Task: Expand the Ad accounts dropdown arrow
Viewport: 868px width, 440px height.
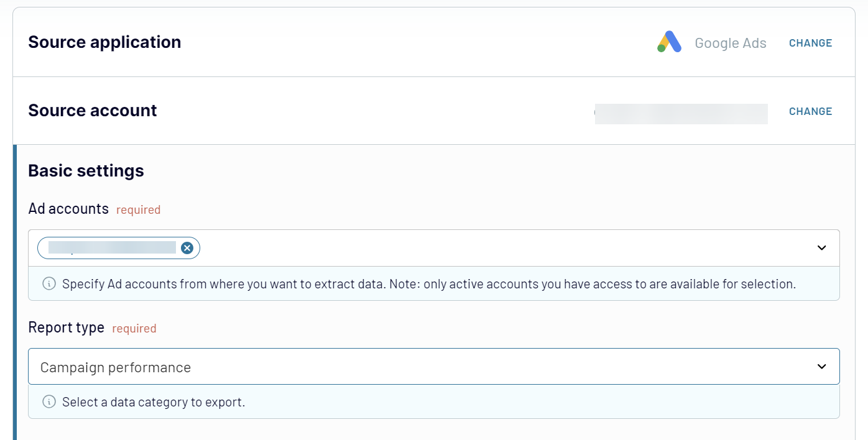Action: [821, 248]
